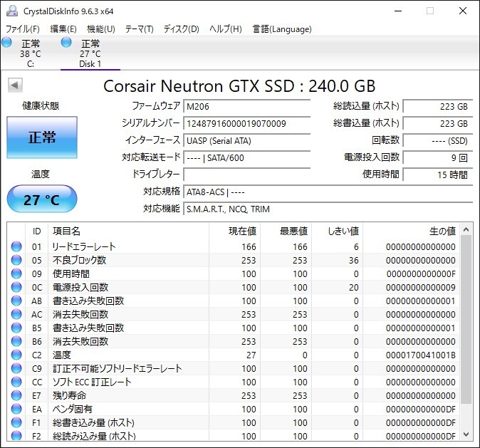The width and height of the screenshot is (480, 448).
Task: Open the テーマ(T) menu
Action: pos(140,29)
